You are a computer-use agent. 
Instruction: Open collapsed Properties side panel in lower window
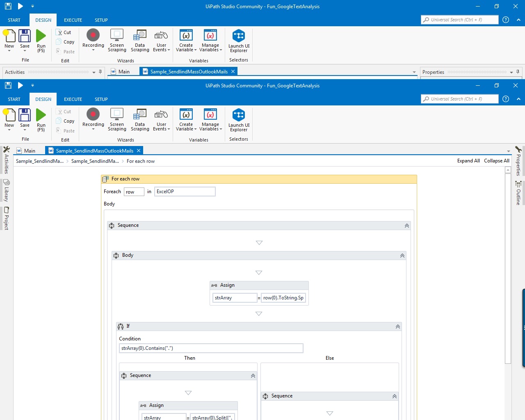[x=518, y=161]
